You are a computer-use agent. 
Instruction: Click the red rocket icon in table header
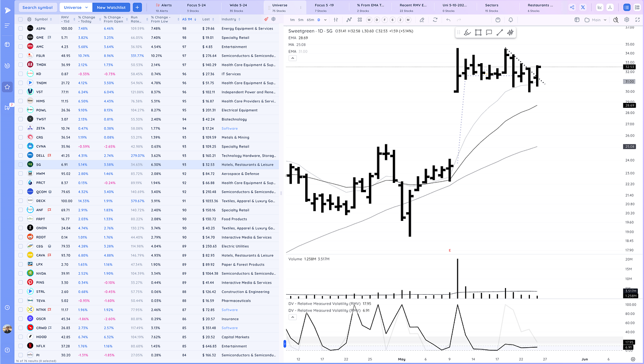(266, 19)
